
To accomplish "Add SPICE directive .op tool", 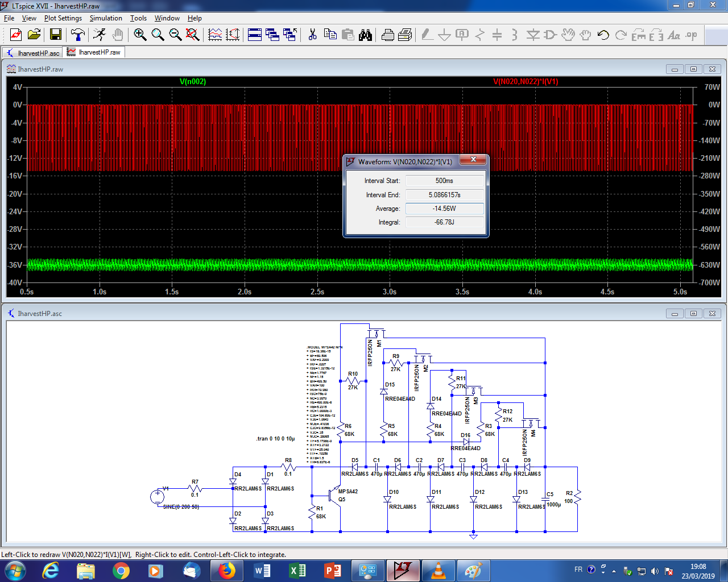I will click(692, 35).
